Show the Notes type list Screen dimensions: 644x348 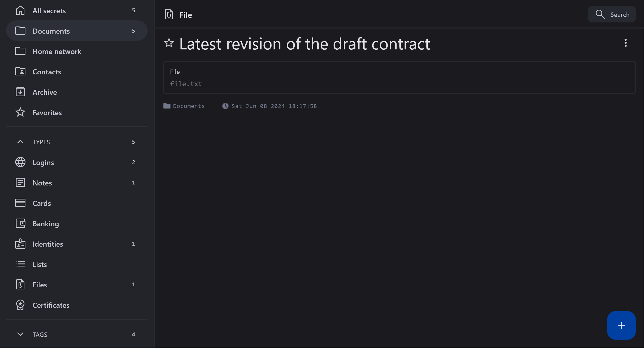(x=42, y=183)
